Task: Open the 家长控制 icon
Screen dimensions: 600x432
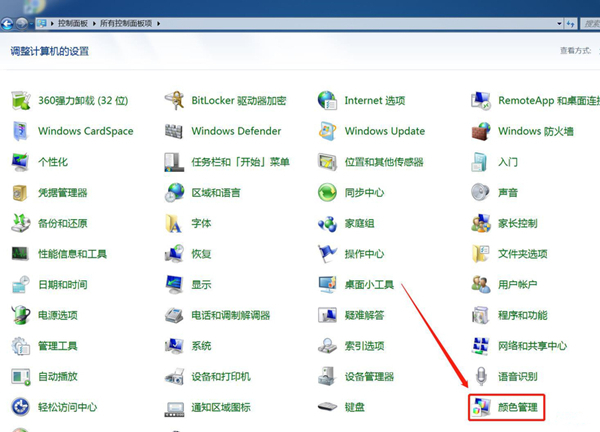Action: point(481,223)
